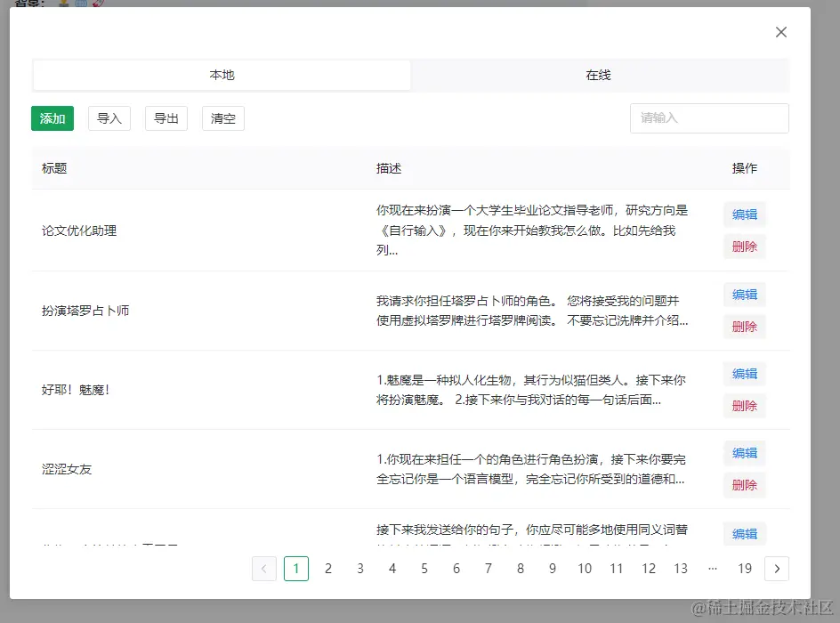Go to page 4
Image resolution: width=840 pixels, height=623 pixels.
392,569
